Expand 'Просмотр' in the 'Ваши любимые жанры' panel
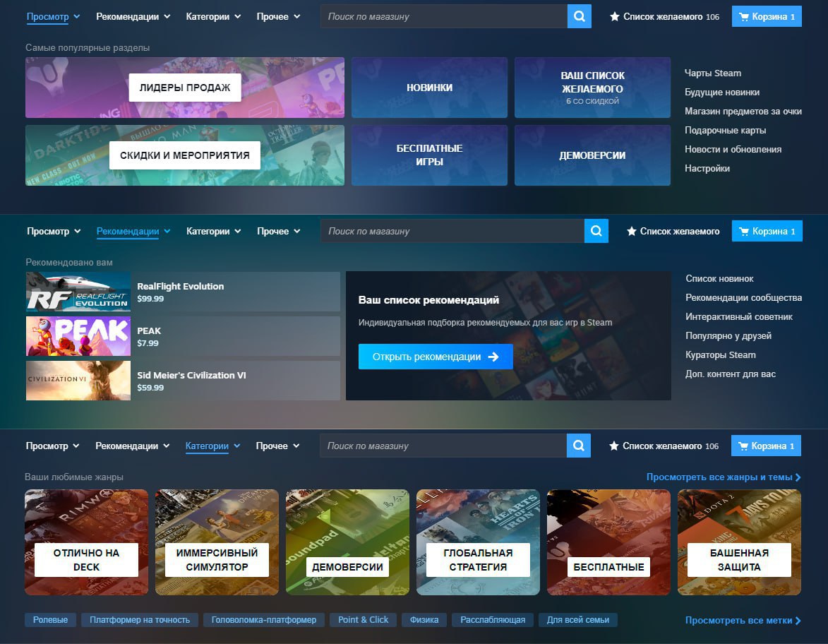The width and height of the screenshot is (828, 644). (x=53, y=446)
